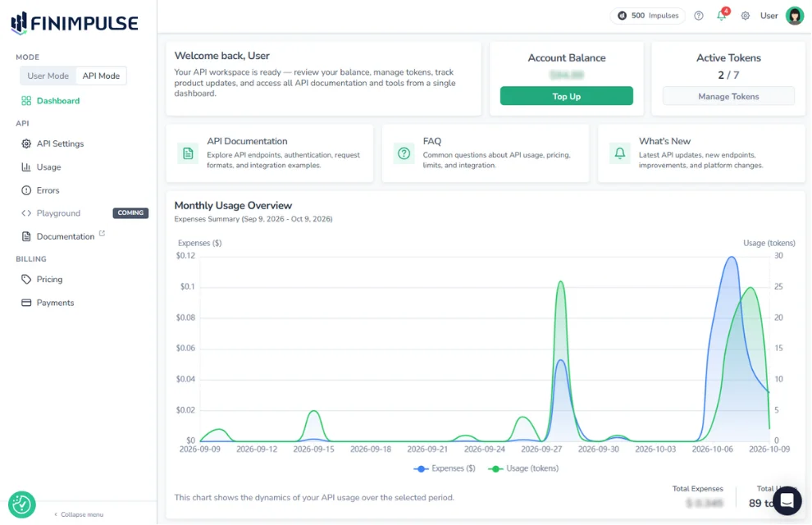Open the Usage page
Viewport: 812px width, 525px height.
[x=48, y=167]
